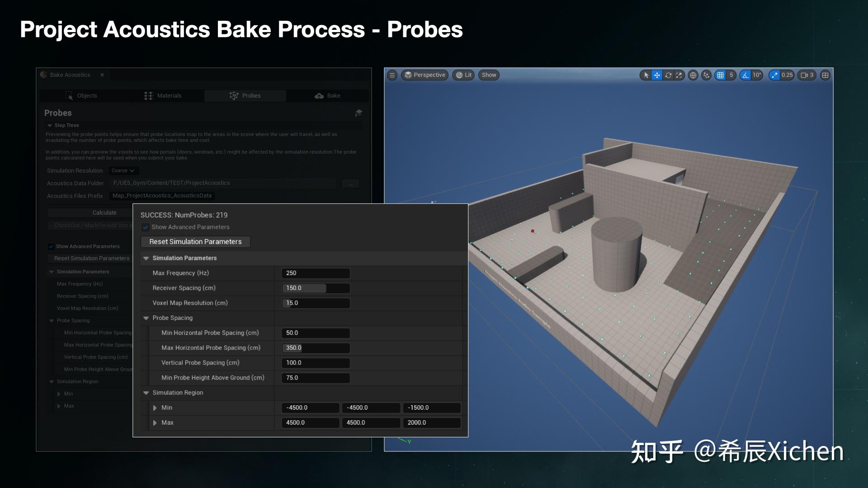Toggle surface snapping icon in viewport toolbar

click(706, 75)
